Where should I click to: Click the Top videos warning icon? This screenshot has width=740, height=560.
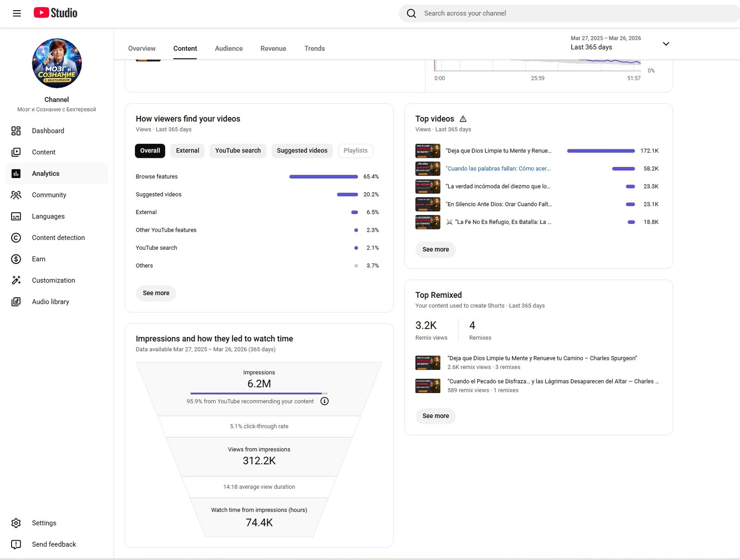tap(463, 119)
